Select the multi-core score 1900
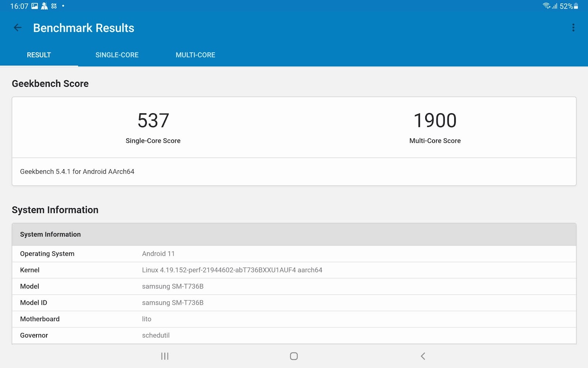 click(x=435, y=120)
